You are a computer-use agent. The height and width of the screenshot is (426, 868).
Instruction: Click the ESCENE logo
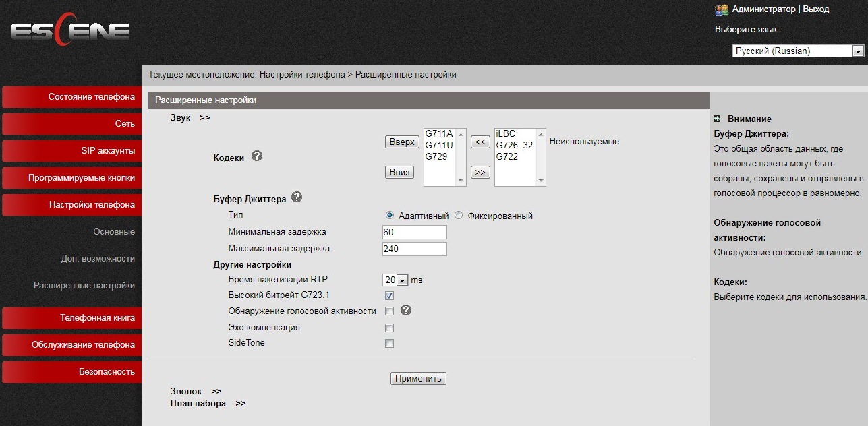pyautogui.click(x=69, y=31)
